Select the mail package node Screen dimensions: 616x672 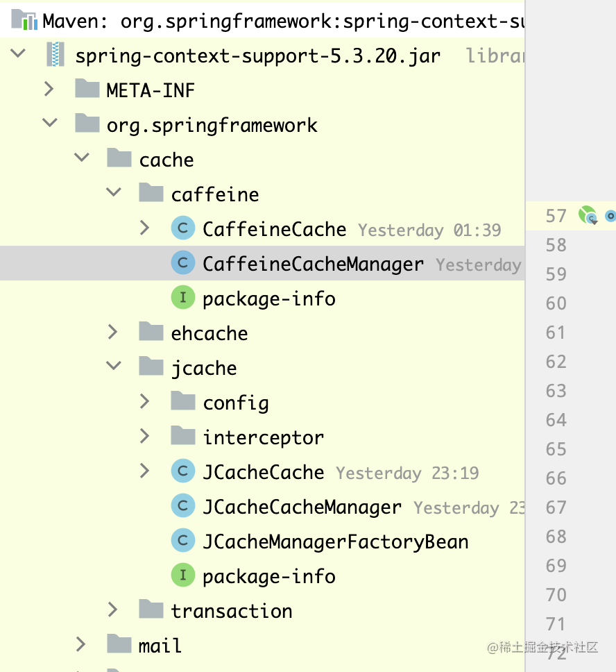(x=160, y=644)
